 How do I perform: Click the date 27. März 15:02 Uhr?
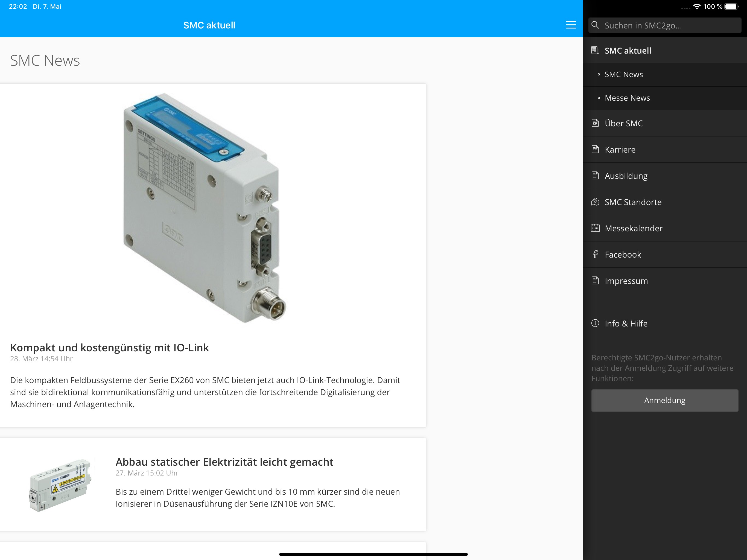click(x=147, y=473)
